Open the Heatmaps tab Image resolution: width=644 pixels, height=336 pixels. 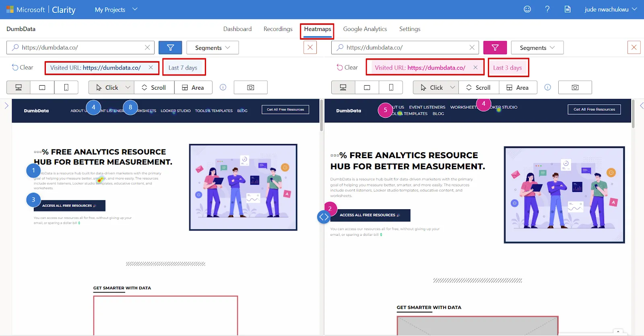point(318,29)
